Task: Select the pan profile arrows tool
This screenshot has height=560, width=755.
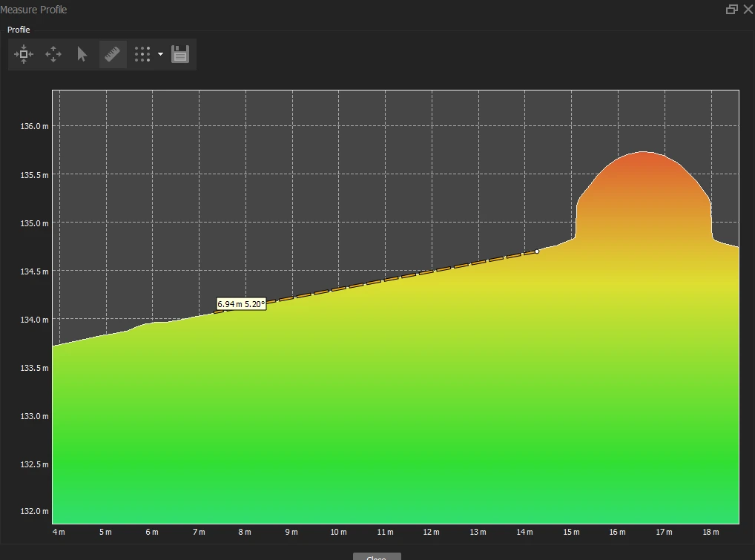Action: [x=53, y=54]
